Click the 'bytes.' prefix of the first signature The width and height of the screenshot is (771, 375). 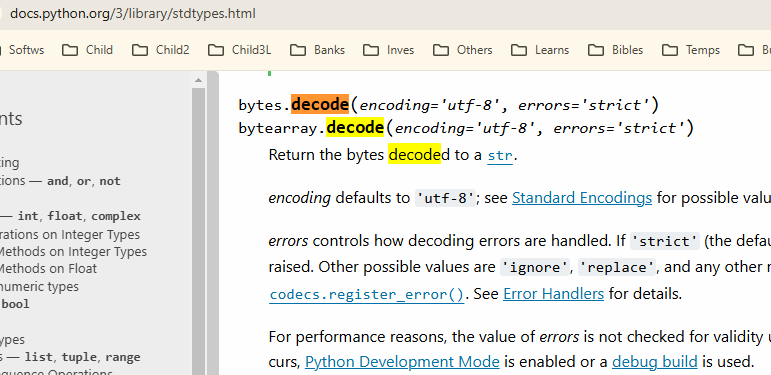(265, 105)
